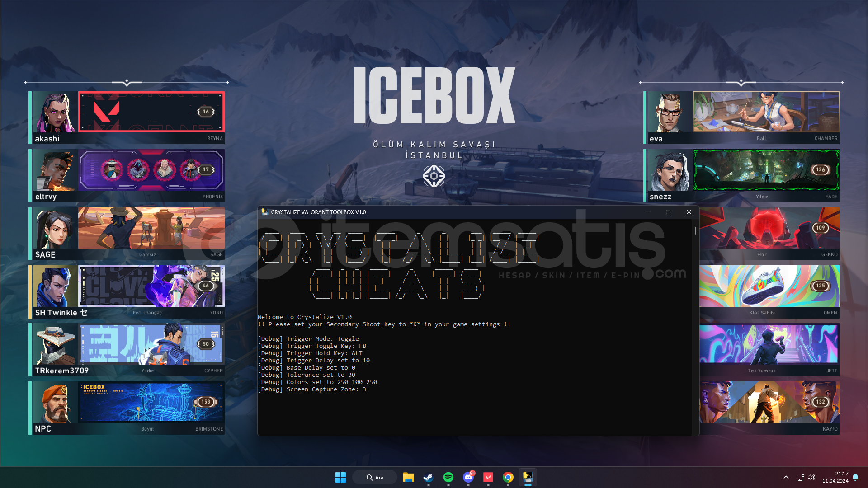Click eva's painting artist banner card
This screenshot has width=868, height=488.
[x=766, y=112]
